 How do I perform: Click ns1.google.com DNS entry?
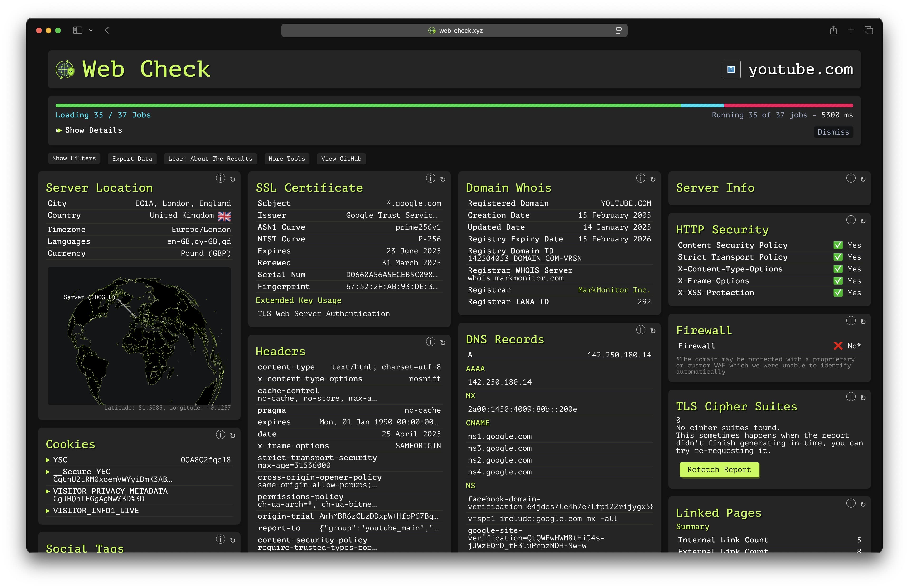tap(499, 436)
